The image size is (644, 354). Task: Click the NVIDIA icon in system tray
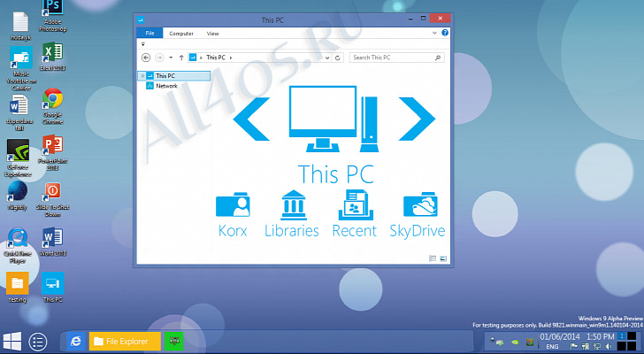pyautogui.click(x=515, y=342)
